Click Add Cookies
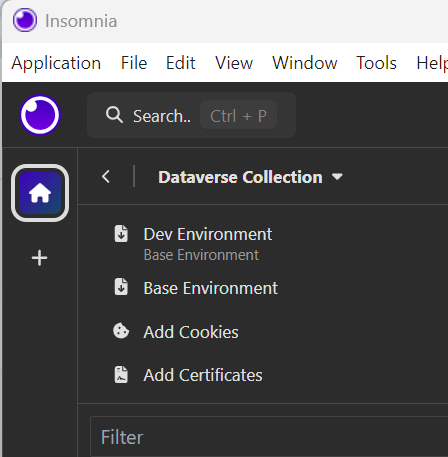 [191, 332]
